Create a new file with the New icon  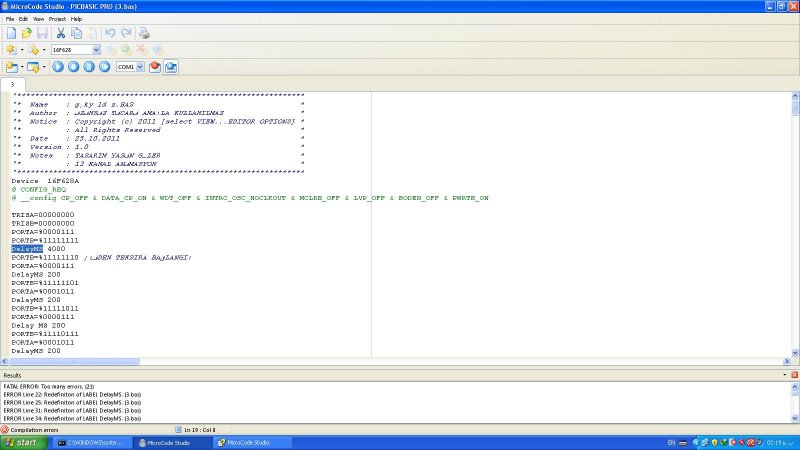[x=11, y=33]
